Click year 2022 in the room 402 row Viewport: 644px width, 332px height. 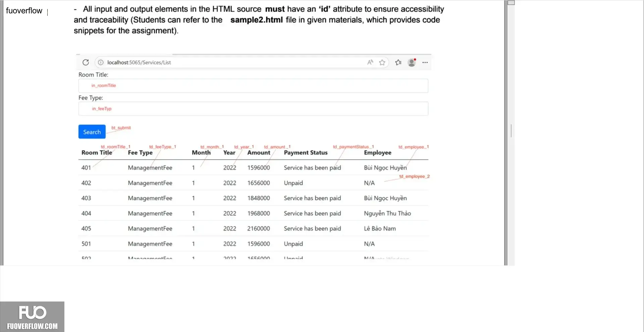(230, 183)
